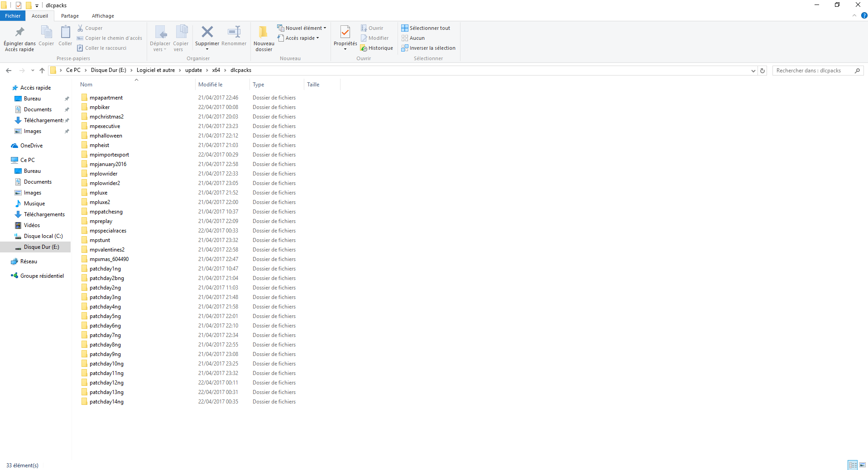Open the Fichier menu

coord(12,15)
